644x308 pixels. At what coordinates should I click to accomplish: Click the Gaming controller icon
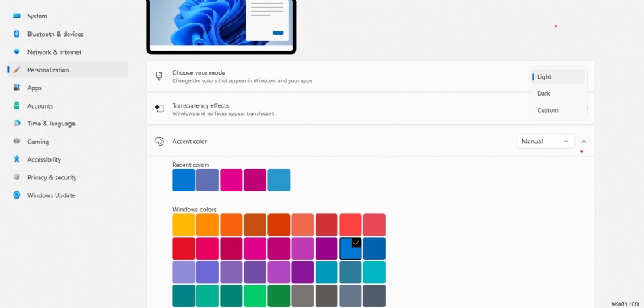tap(16, 141)
